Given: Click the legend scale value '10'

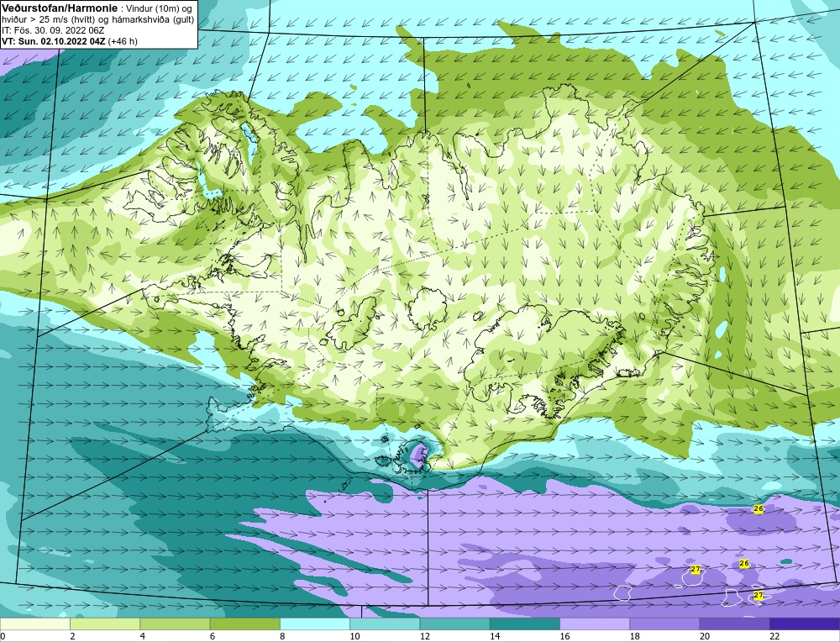Looking at the screenshot, I should coord(354,636).
